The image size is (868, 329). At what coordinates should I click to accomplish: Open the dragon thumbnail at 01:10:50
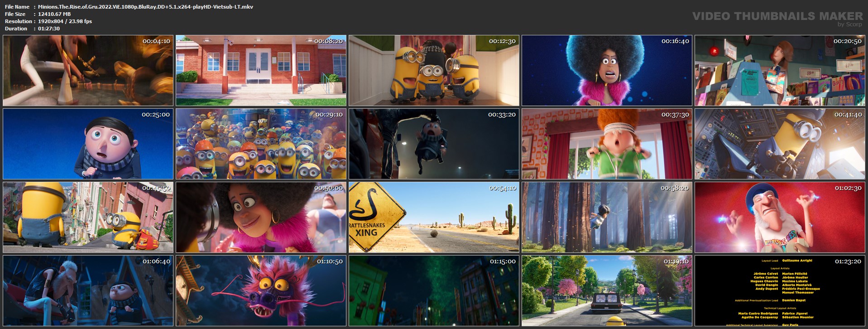(x=261, y=291)
